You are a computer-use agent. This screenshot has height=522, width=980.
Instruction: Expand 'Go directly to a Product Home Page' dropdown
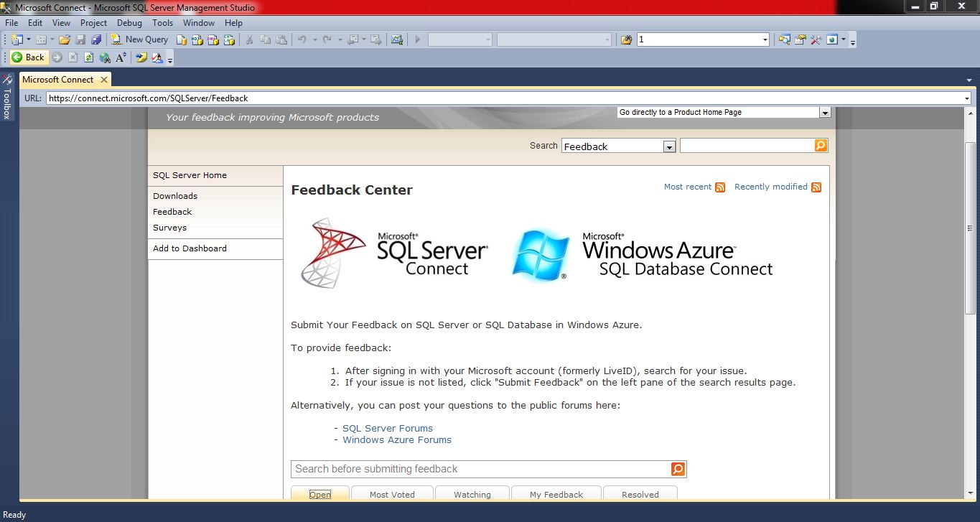coord(824,113)
